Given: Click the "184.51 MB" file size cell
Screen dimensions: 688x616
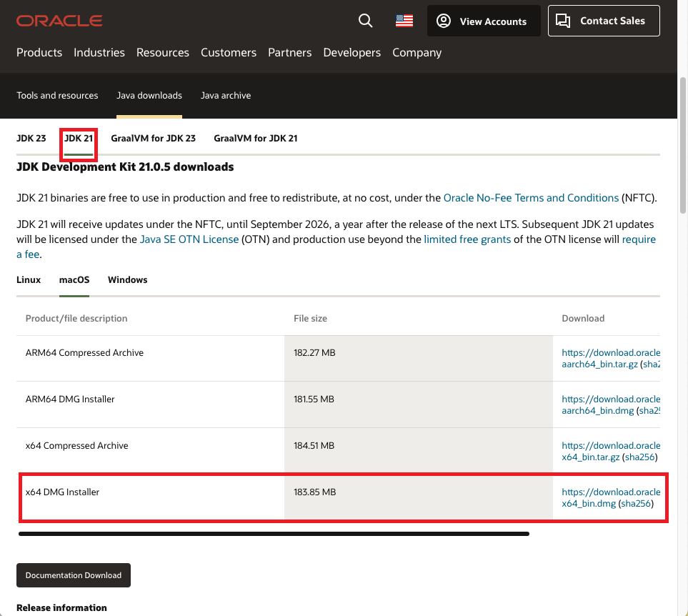Looking at the screenshot, I should click(x=419, y=451).
